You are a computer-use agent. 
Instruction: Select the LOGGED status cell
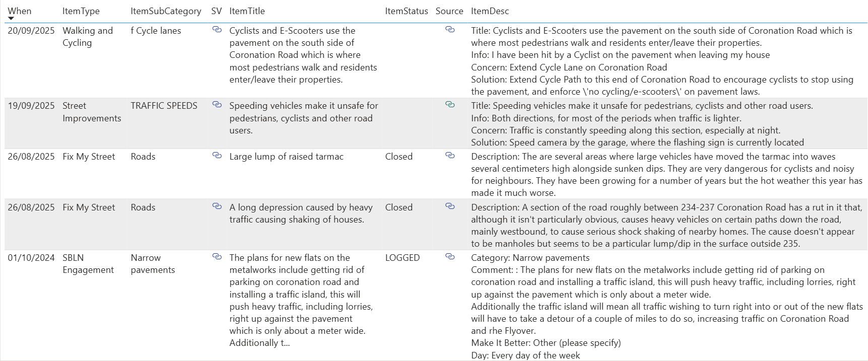(x=402, y=258)
